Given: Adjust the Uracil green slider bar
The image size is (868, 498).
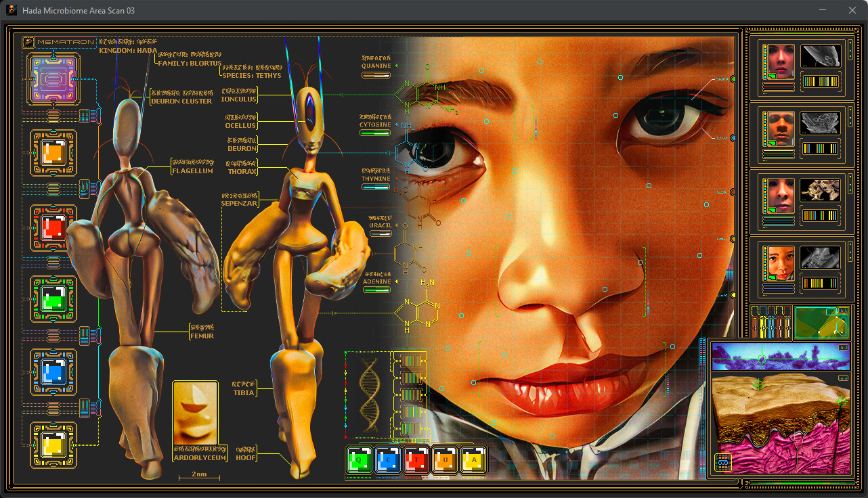Looking at the screenshot, I should 380,233.
